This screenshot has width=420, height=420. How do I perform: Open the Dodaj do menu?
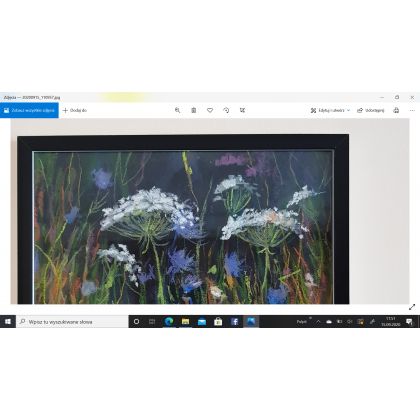(x=75, y=110)
